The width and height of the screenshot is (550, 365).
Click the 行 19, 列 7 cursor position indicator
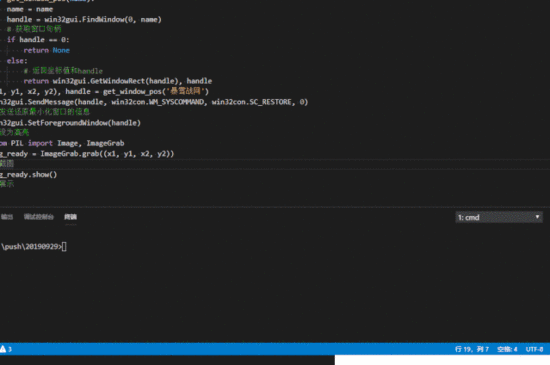coord(472,349)
